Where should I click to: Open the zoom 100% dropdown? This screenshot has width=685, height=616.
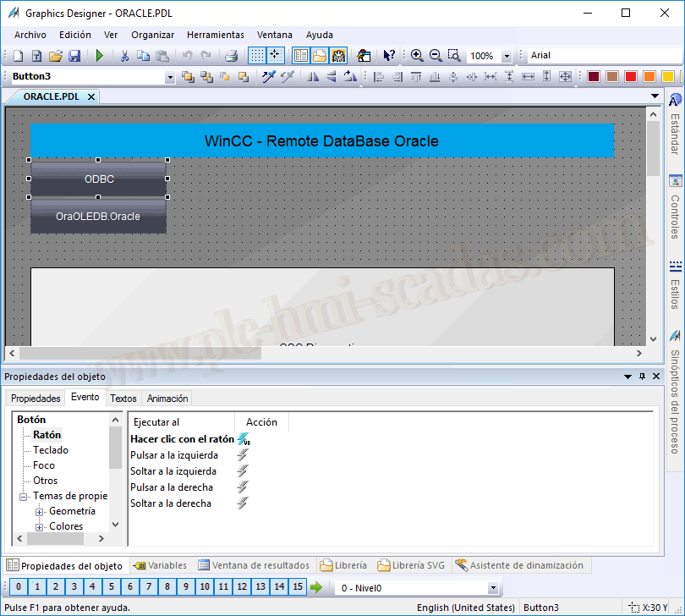point(507,57)
